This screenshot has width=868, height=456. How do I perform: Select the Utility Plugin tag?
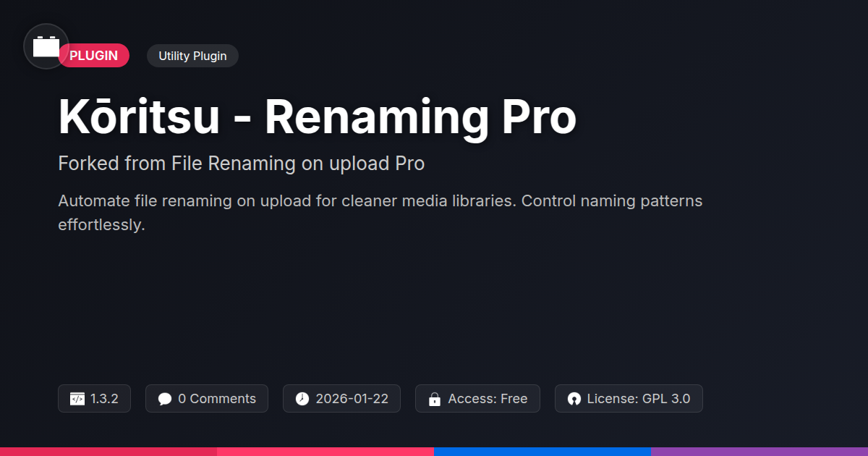click(192, 56)
